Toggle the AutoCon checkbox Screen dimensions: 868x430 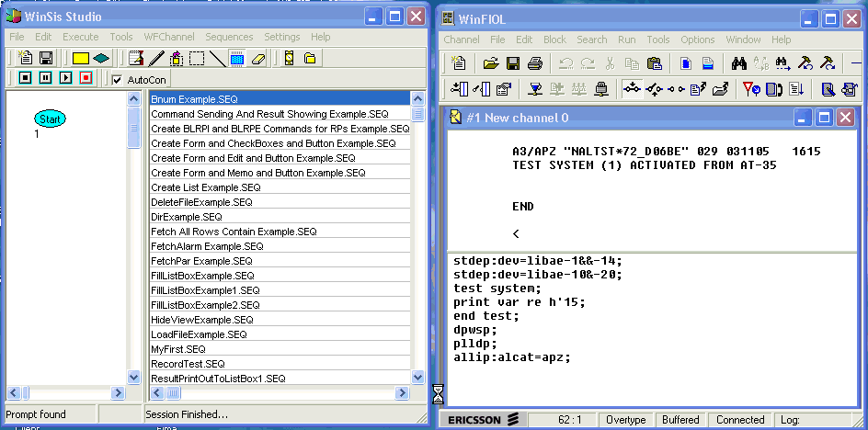[x=117, y=80]
